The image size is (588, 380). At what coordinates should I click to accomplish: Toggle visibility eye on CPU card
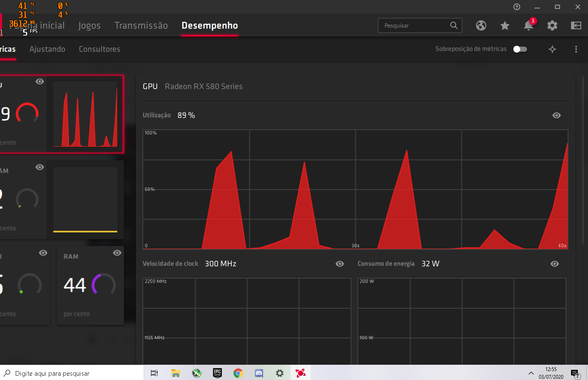pyautogui.click(x=43, y=253)
